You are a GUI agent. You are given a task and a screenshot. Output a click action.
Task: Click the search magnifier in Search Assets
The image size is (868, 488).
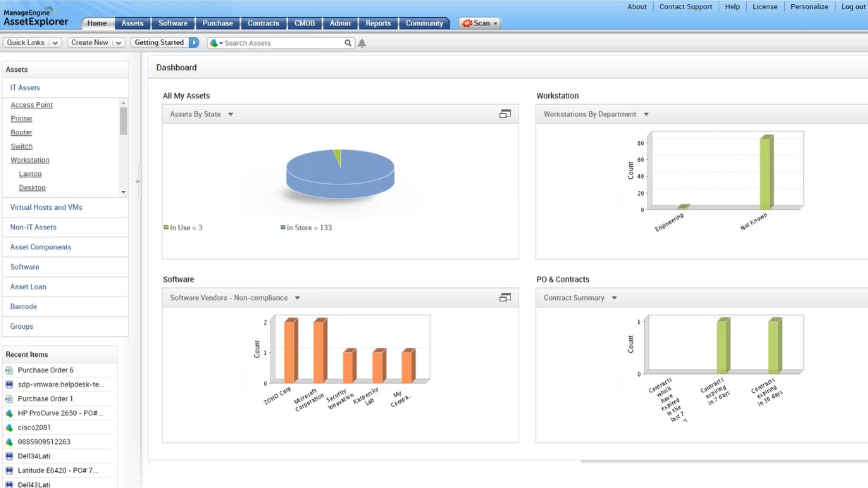347,42
